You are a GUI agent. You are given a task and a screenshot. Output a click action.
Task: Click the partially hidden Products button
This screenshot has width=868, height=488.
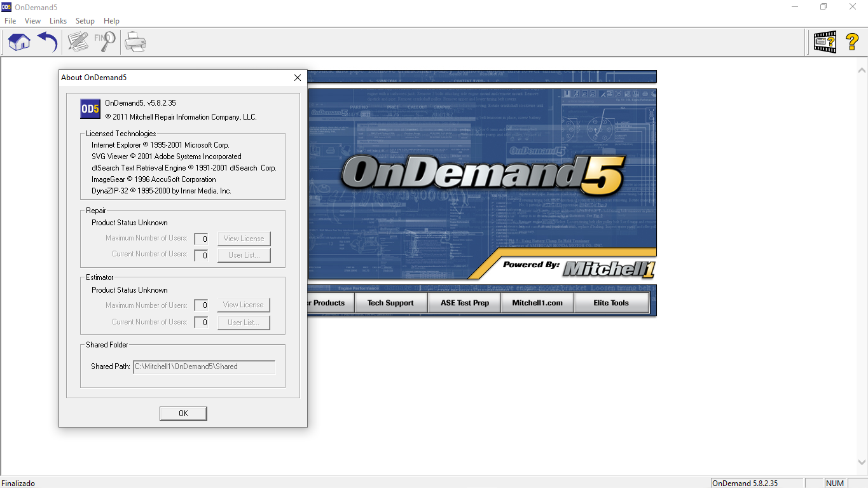coord(330,303)
